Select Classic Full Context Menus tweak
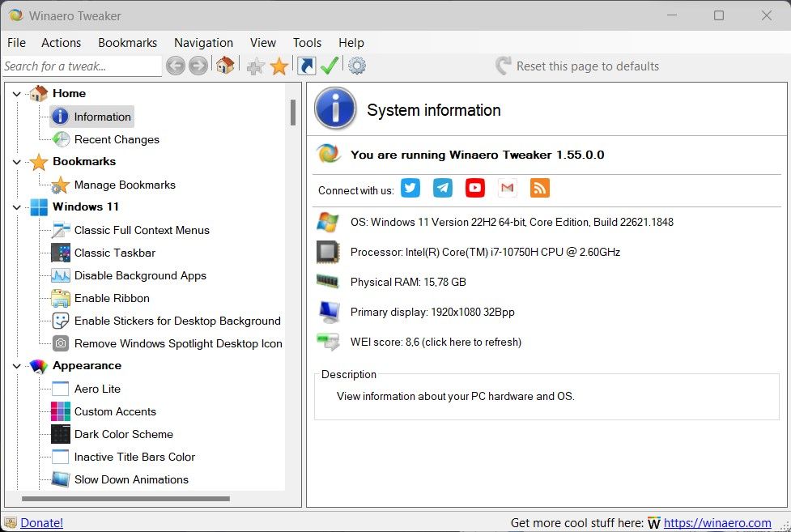Screen dimensions: 791x532 [x=142, y=230]
